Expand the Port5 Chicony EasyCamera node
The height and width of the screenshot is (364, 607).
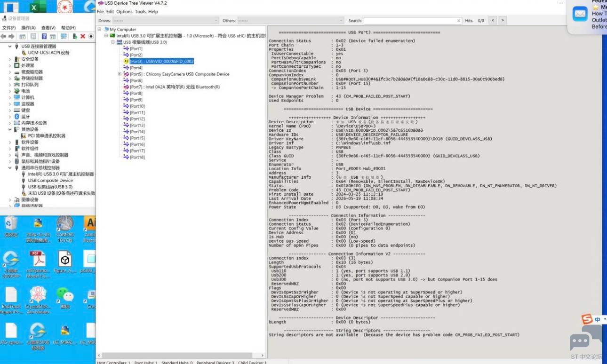point(120,74)
